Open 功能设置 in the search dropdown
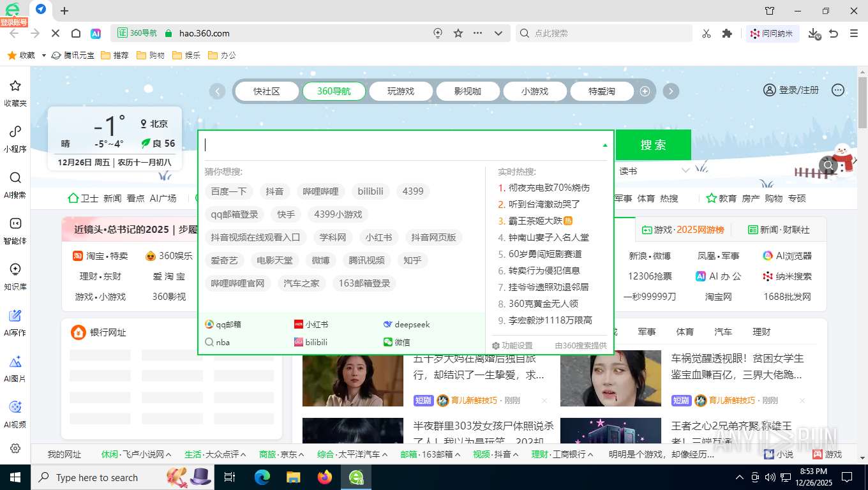 (x=512, y=345)
